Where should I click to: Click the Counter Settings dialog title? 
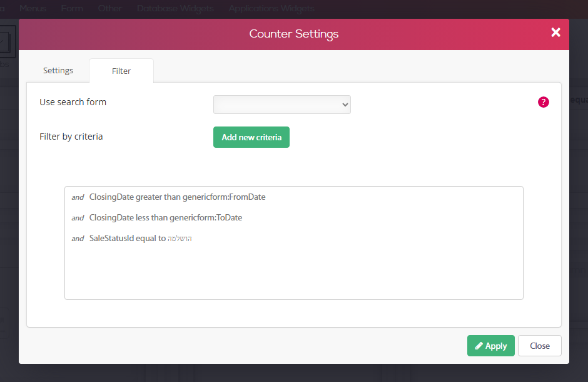coord(293,34)
